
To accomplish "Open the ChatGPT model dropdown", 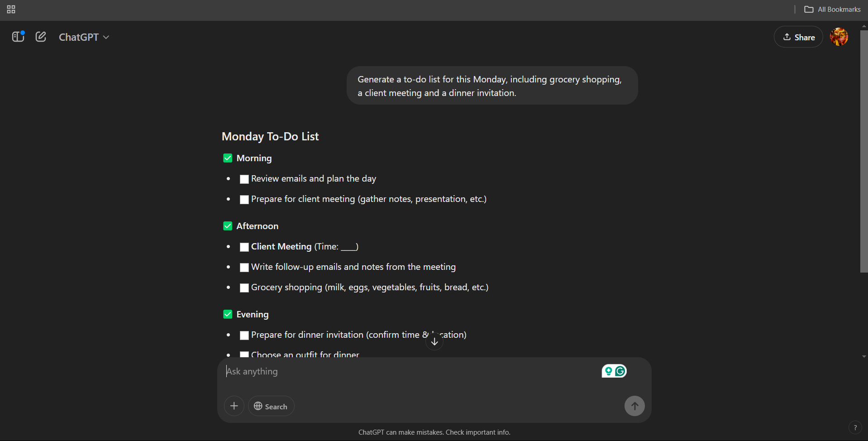I will (84, 37).
